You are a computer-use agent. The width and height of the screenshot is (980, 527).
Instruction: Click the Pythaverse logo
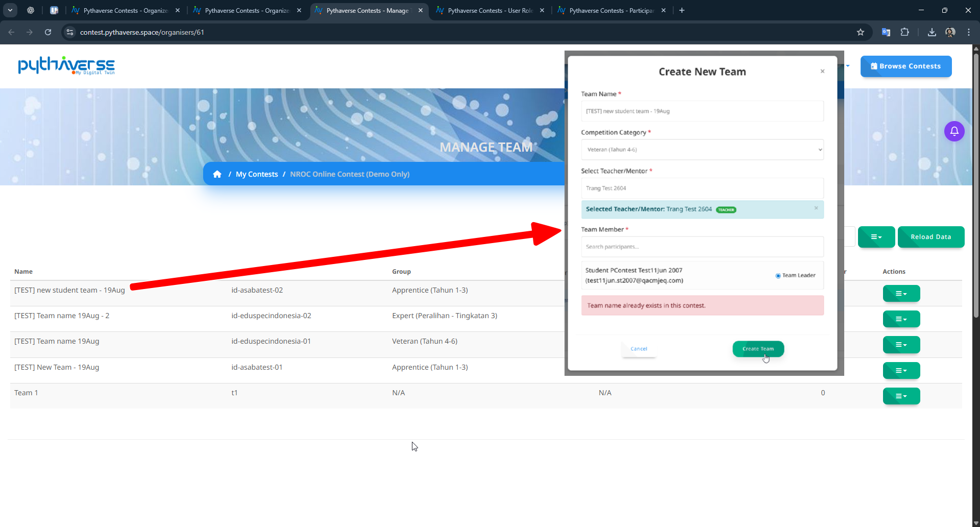(x=66, y=65)
